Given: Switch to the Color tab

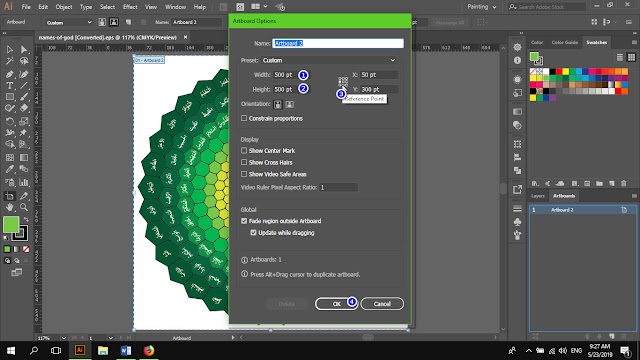Looking at the screenshot, I should (x=537, y=42).
